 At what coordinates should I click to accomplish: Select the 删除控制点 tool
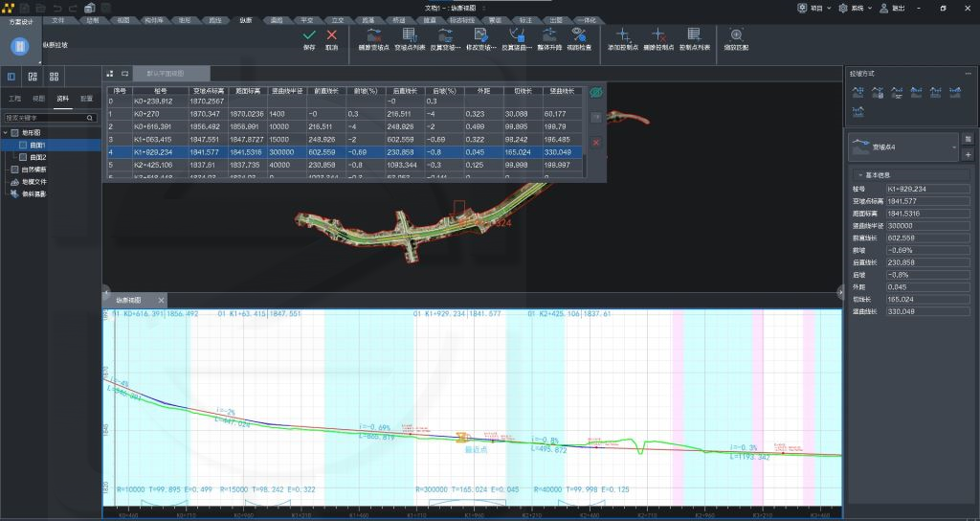pos(658,38)
